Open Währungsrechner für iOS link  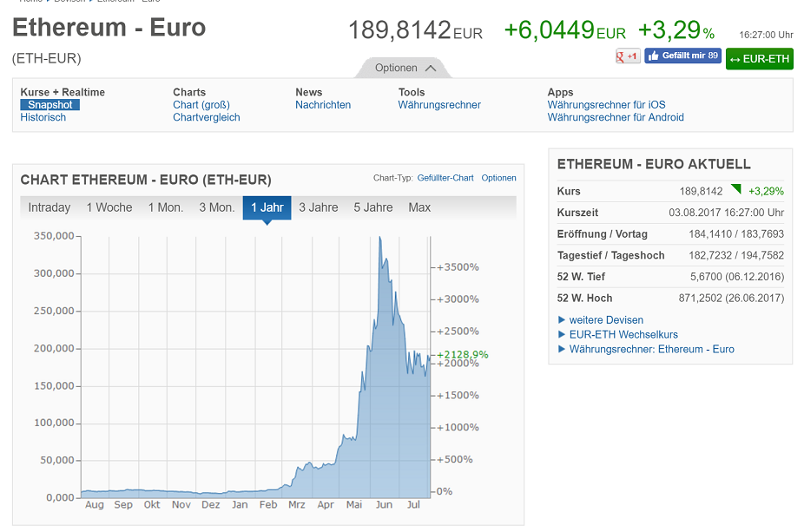pyautogui.click(x=606, y=104)
